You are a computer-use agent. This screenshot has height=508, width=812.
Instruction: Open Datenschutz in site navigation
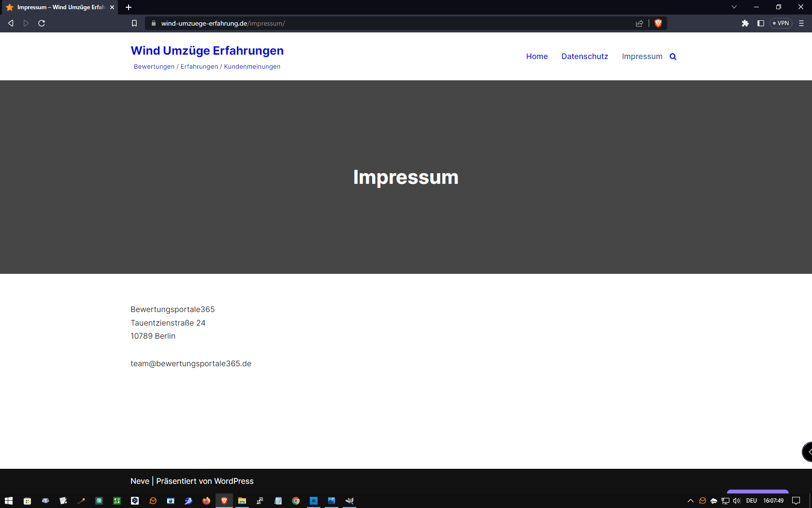tap(585, 57)
